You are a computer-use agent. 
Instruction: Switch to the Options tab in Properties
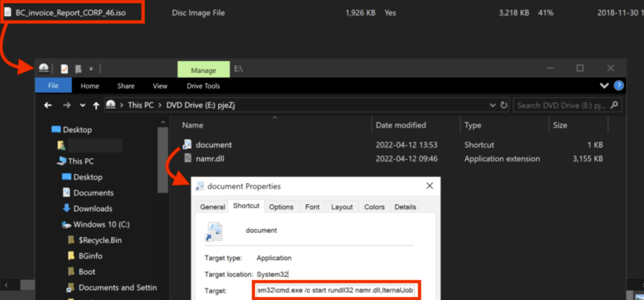coord(281,207)
